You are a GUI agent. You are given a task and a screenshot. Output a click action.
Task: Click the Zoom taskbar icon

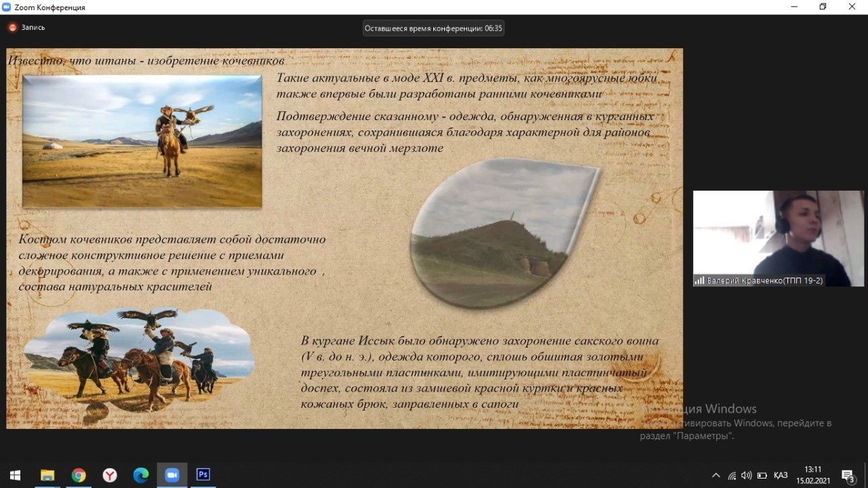click(172, 475)
